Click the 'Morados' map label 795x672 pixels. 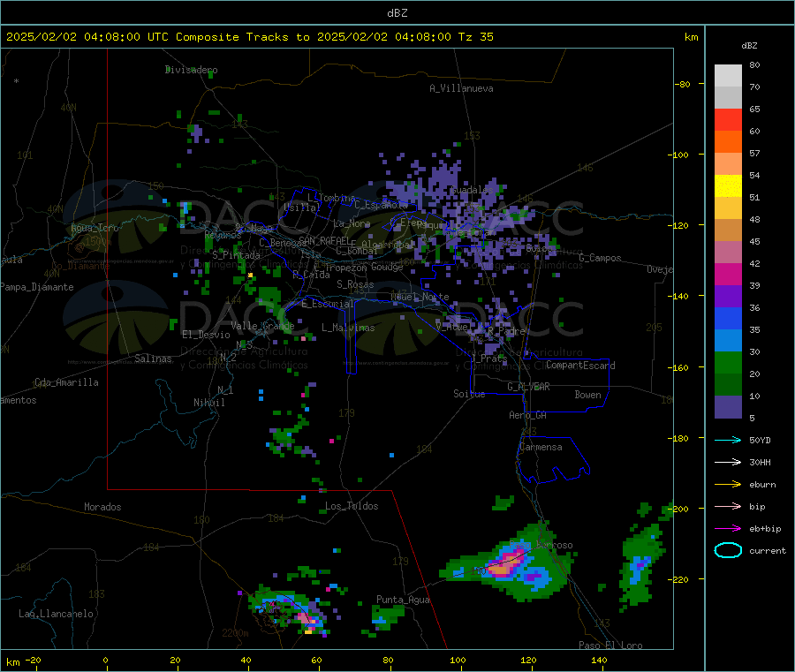tap(102, 507)
